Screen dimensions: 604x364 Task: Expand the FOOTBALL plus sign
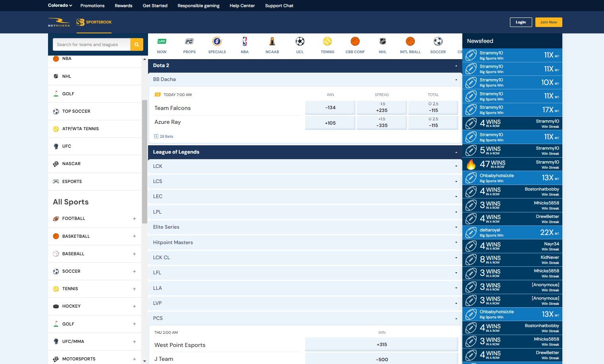[135, 219]
